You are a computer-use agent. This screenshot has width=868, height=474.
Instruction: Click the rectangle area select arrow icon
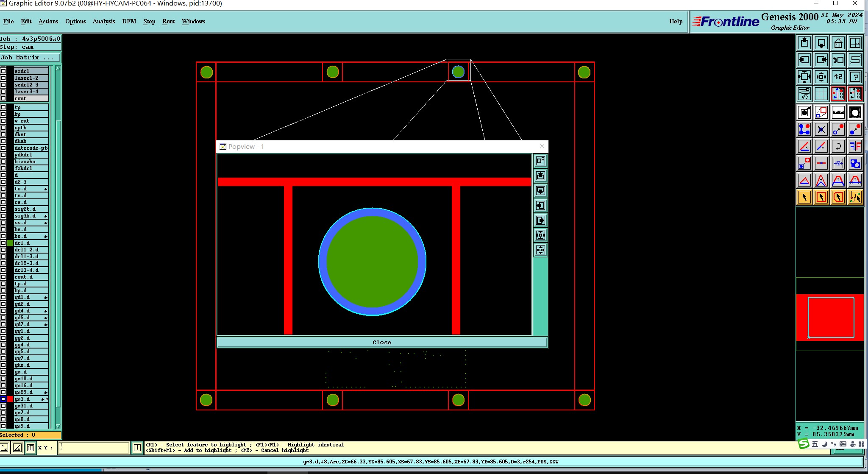click(x=821, y=197)
